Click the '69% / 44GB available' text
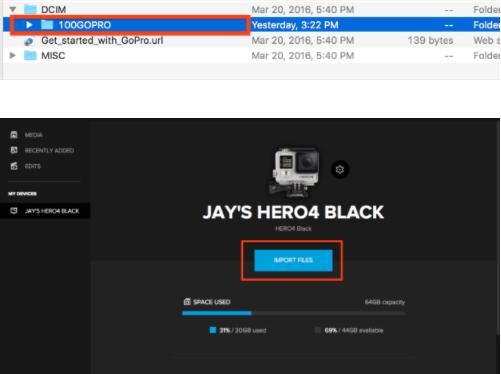The image size is (501, 374). 354,330
